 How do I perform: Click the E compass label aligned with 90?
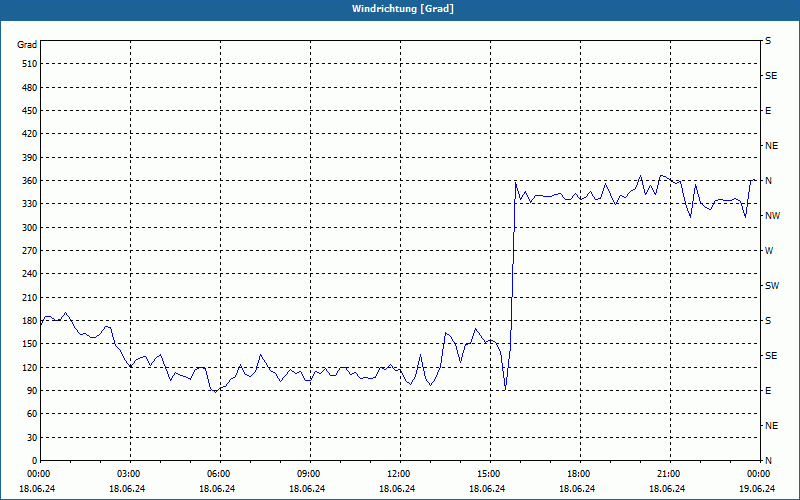coord(768,391)
